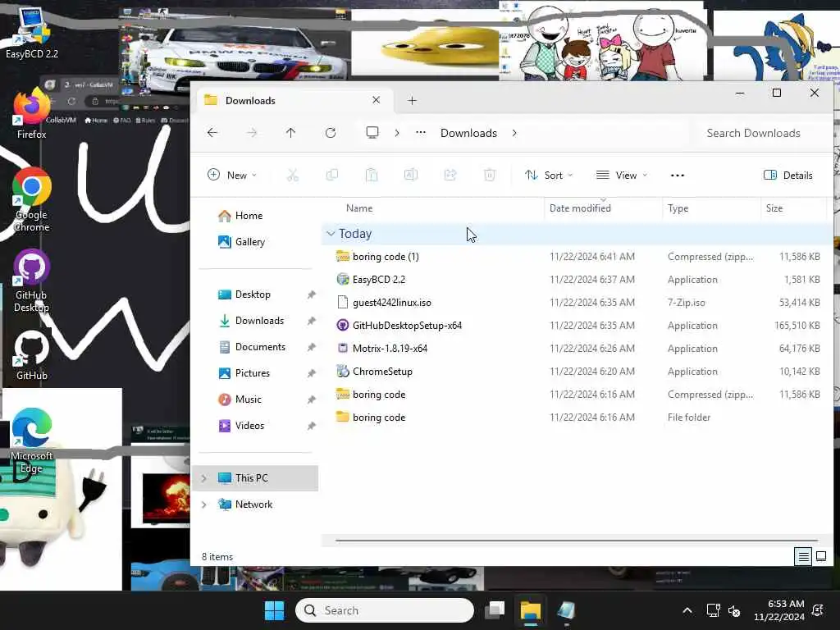Select boring code compressed zip from 6:16 AM
Image resolution: width=840 pixels, height=630 pixels.
(577, 395)
